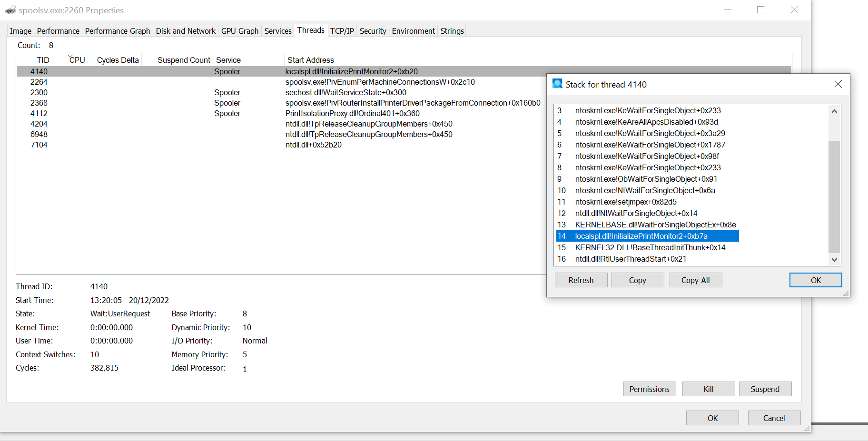The height and width of the screenshot is (441, 868).
Task: Sort threads by CPU column header
Action: 77,60
